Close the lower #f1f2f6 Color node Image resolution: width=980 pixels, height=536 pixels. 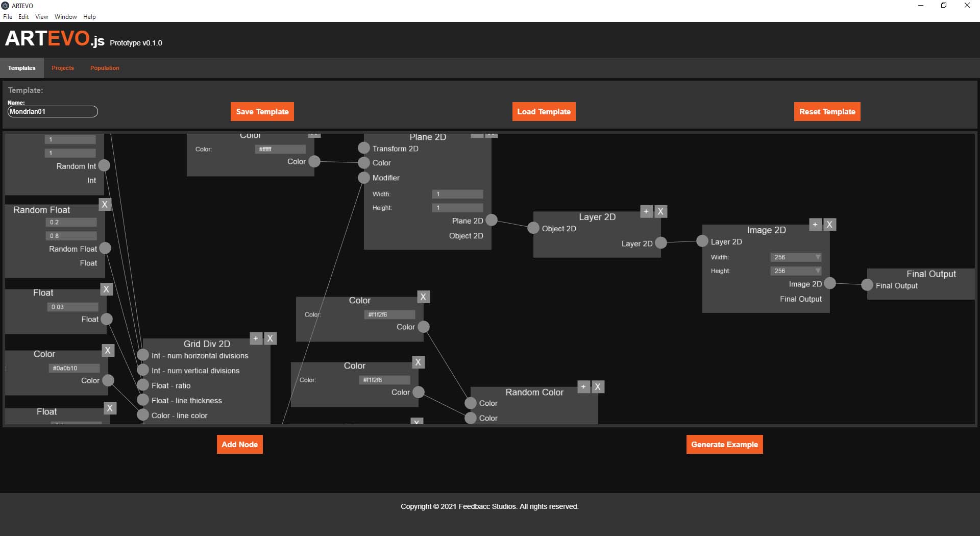(x=419, y=362)
